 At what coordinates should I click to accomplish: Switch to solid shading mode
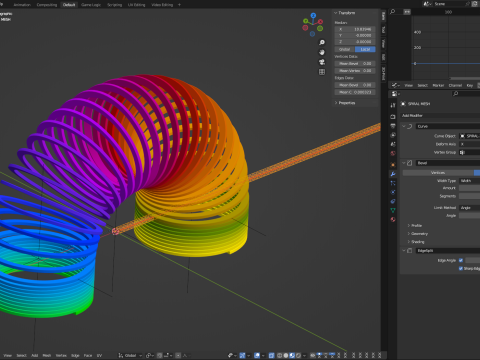286,355
